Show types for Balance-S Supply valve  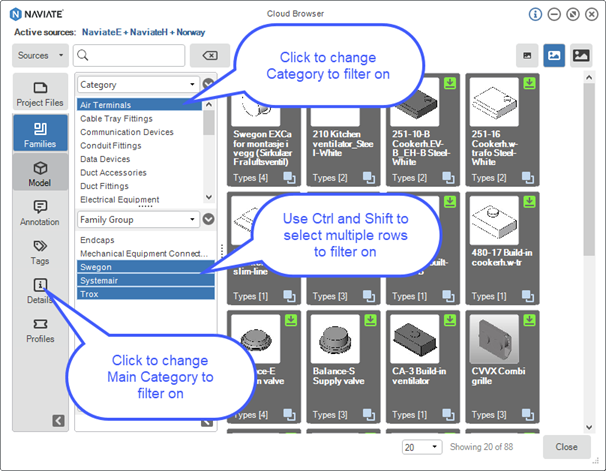point(369,415)
